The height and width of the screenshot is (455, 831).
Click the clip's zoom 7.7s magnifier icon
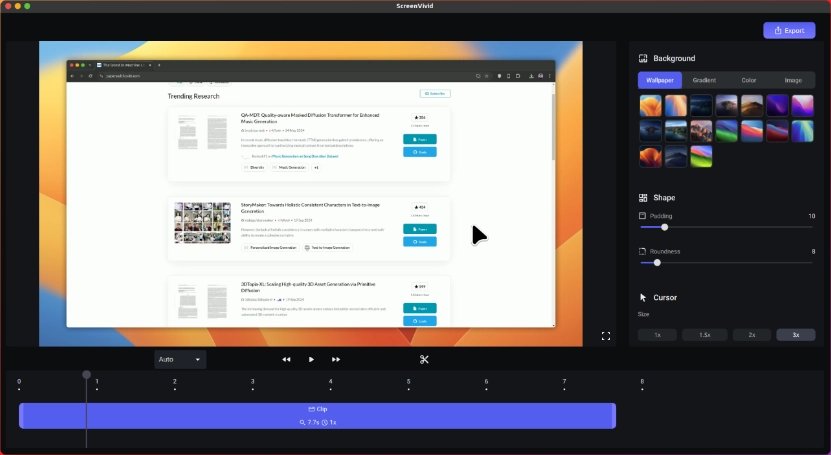tap(302, 422)
